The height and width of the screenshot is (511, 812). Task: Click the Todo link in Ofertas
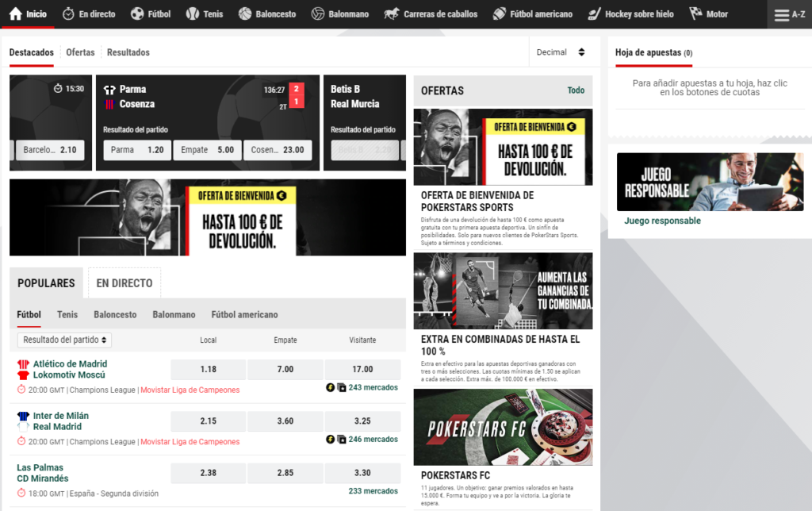576,90
